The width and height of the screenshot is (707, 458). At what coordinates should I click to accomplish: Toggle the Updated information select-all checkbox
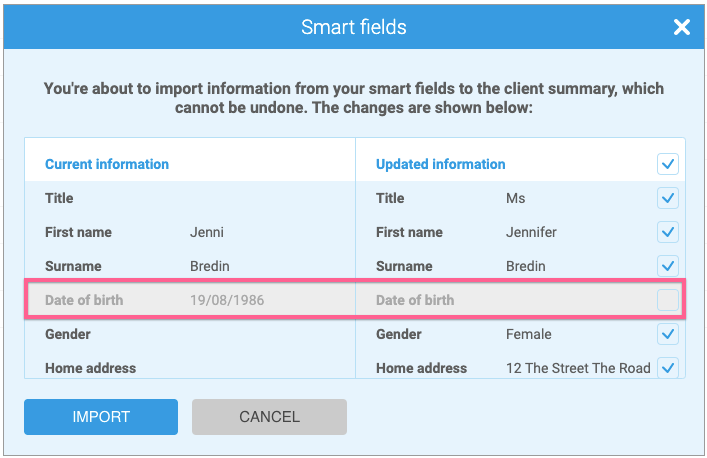(x=667, y=164)
